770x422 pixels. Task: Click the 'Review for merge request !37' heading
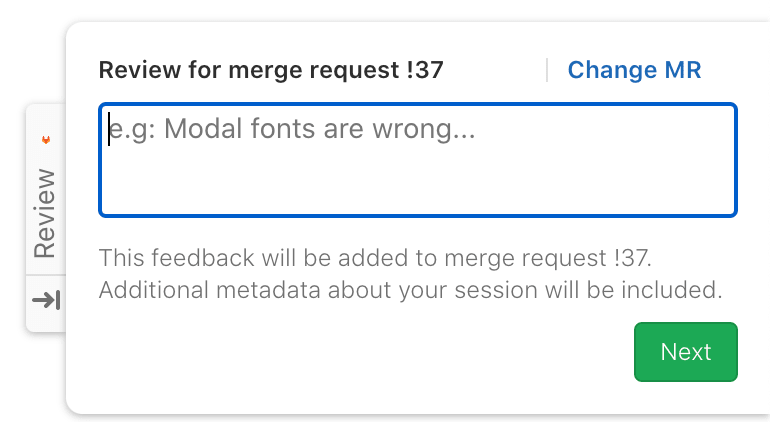[271, 70]
